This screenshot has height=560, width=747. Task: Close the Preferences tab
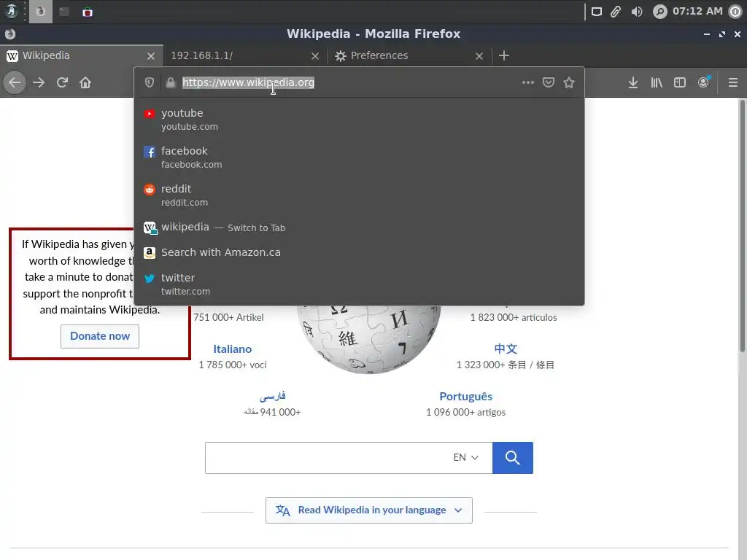pos(479,56)
